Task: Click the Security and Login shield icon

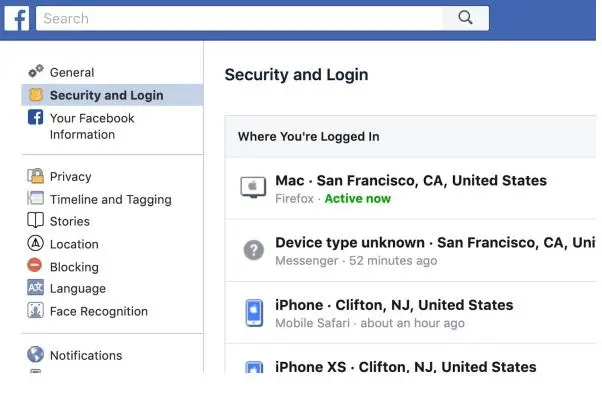Action: [x=36, y=95]
